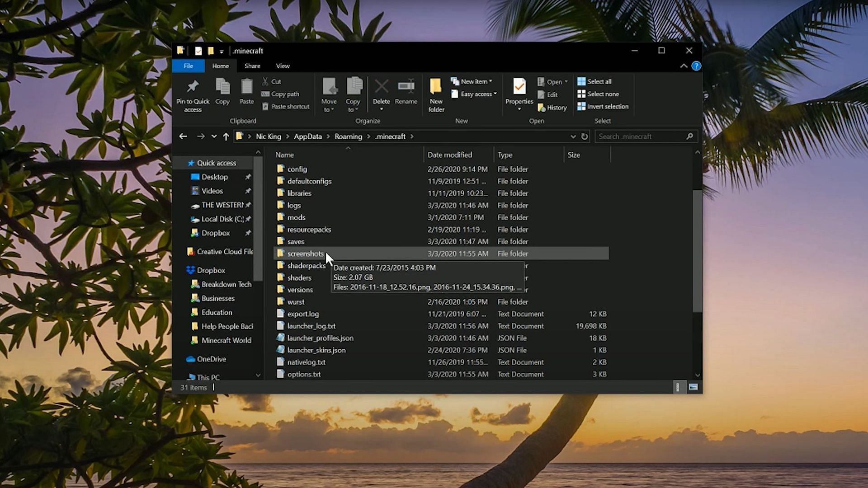Viewport: 868px width, 488px height.
Task: Click Select All button
Action: click(596, 81)
